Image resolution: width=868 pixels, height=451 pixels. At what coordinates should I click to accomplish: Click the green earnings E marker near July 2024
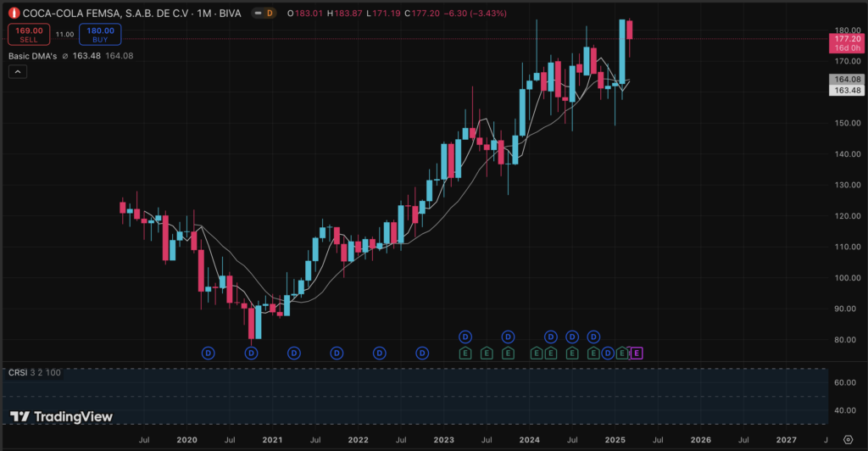(572, 353)
